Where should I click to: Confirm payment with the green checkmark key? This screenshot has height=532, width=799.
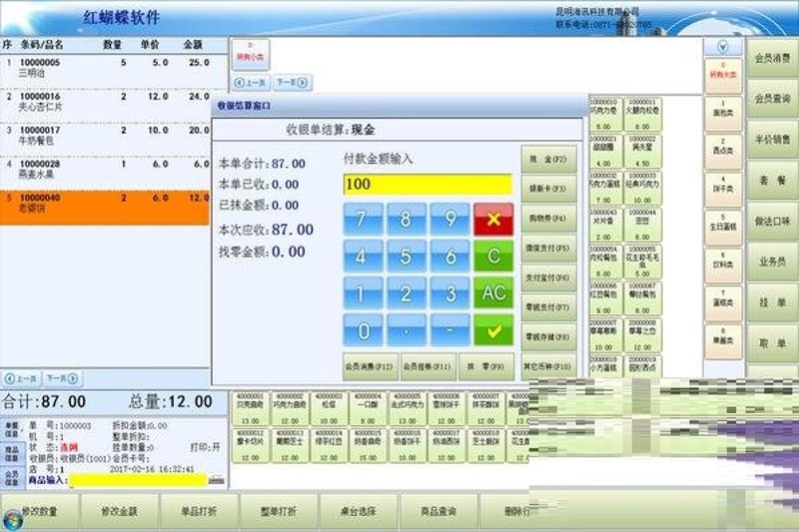493,331
